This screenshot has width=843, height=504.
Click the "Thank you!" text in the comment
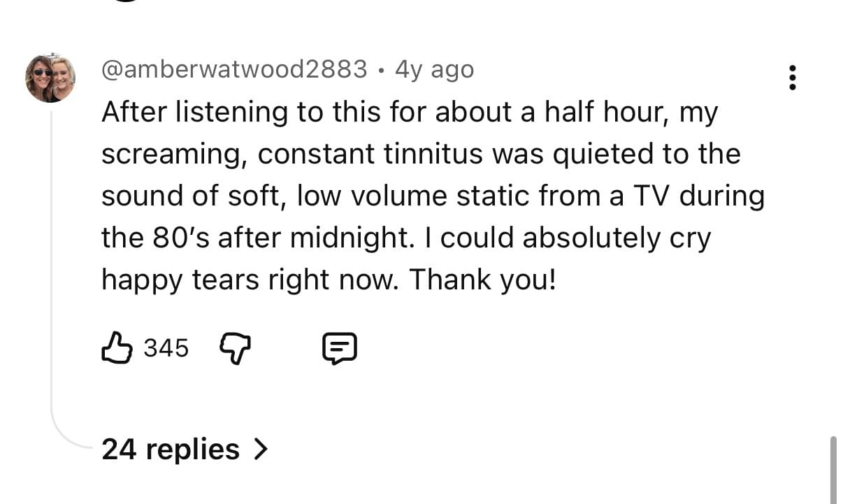pyautogui.click(x=483, y=280)
